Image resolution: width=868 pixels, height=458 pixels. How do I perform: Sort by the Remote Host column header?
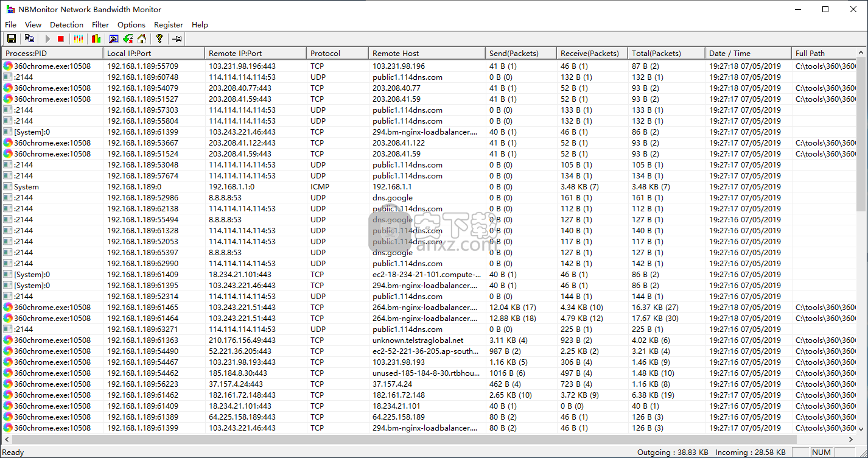(427, 53)
